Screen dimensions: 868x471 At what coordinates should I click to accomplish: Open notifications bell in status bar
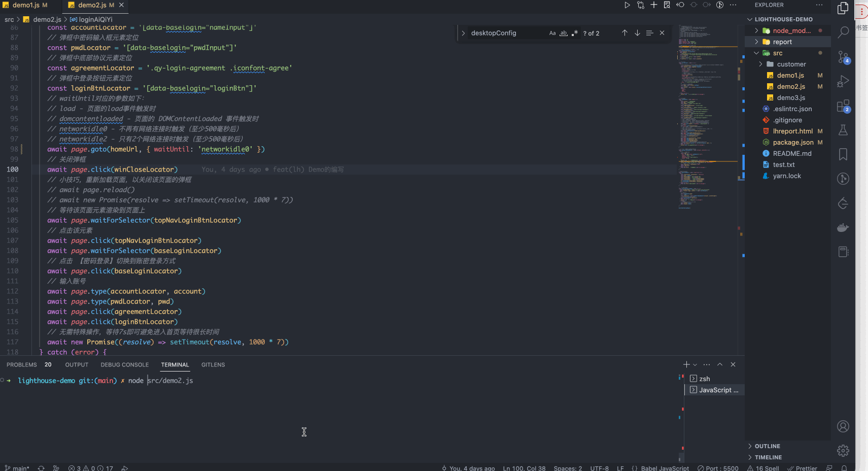pyautogui.click(x=844, y=468)
